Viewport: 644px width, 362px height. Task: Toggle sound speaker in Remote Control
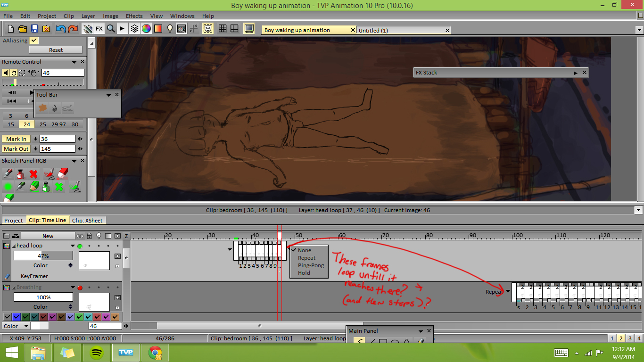(6, 73)
